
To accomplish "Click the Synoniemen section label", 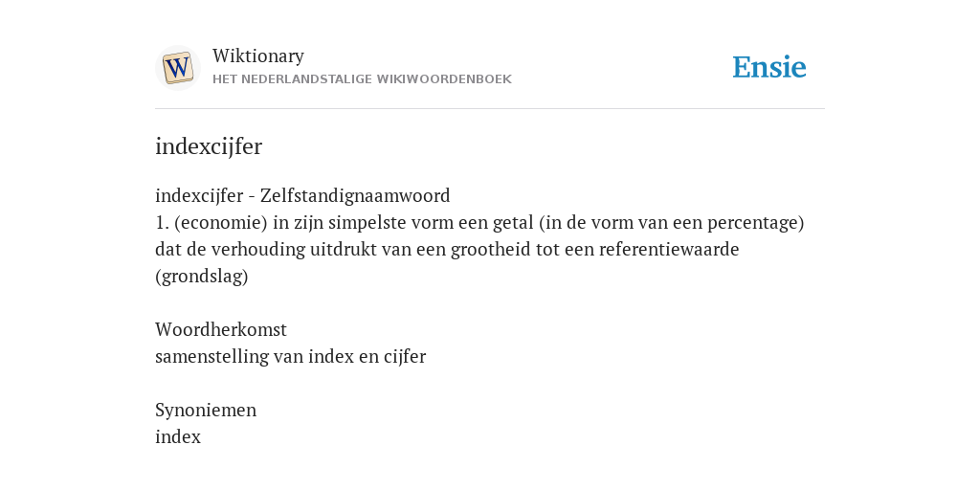I will (206, 410).
